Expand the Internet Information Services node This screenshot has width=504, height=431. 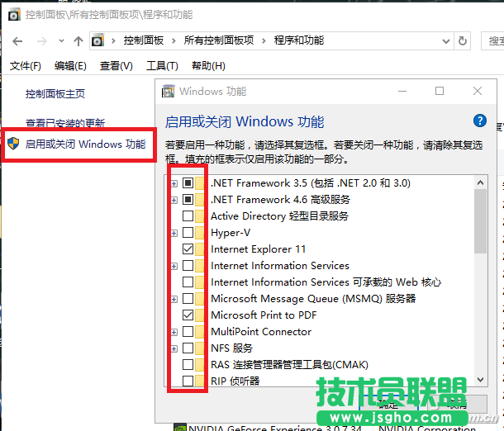pos(174,265)
